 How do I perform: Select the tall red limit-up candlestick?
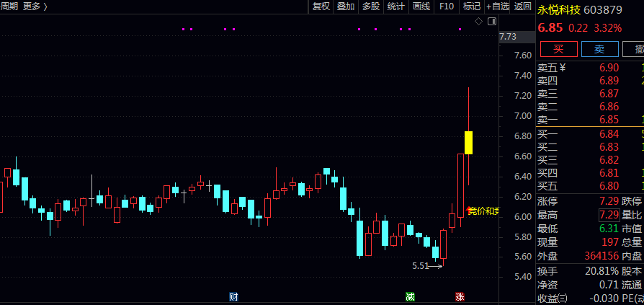click(x=460, y=186)
